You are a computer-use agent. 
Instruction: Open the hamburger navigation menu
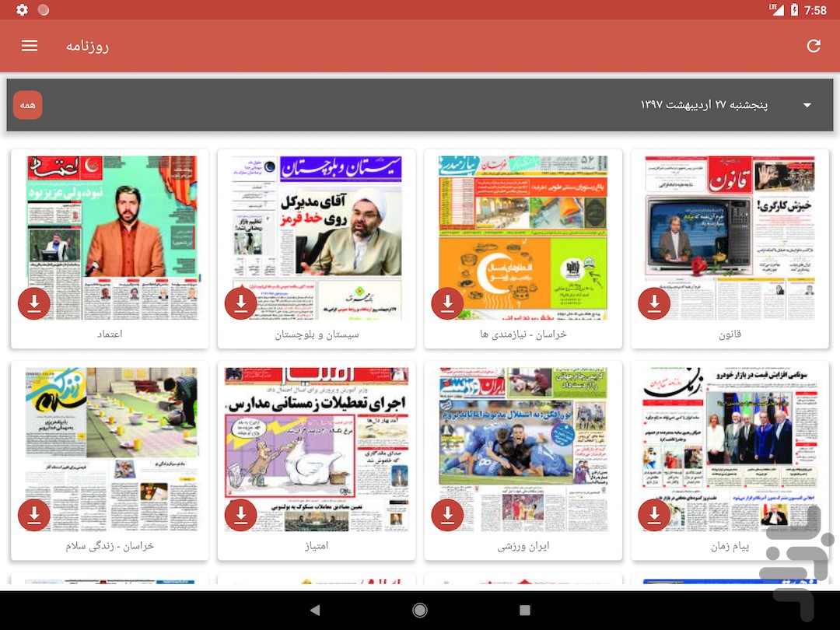coord(30,46)
